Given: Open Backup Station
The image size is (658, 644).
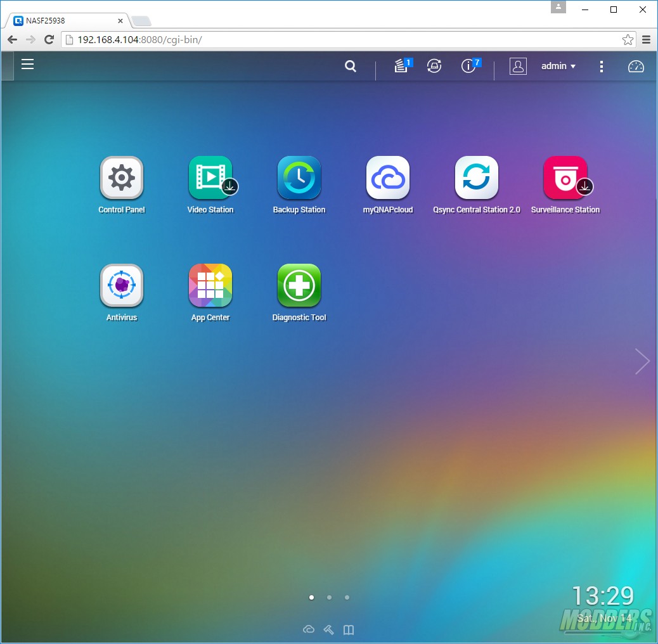Looking at the screenshot, I should coord(299,178).
